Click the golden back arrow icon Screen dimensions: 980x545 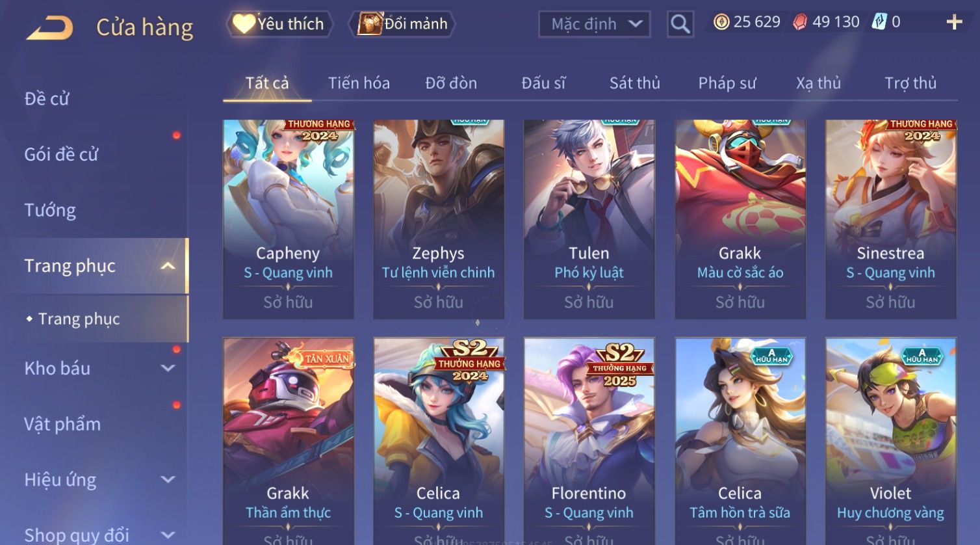(49, 28)
